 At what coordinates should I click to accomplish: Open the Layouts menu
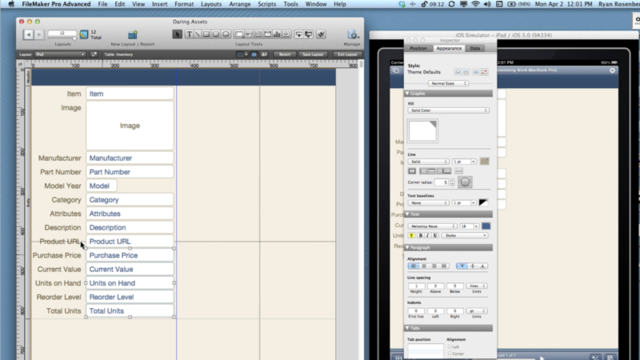click(211, 4)
